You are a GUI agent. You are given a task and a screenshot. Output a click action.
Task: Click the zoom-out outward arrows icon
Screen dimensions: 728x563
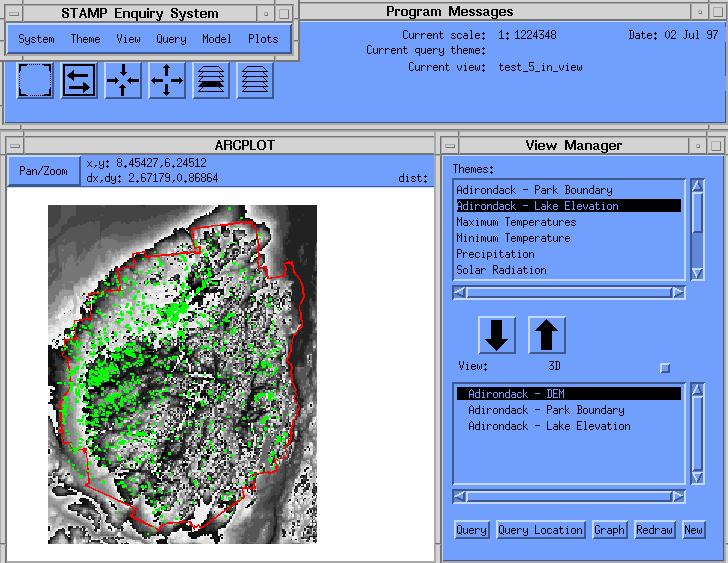tap(167, 80)
